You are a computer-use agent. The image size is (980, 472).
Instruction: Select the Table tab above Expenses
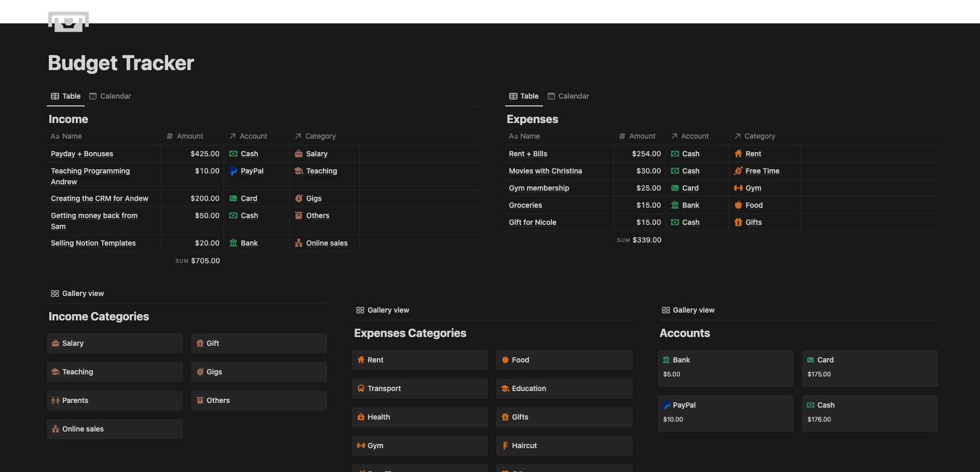(x=524, y=96)
